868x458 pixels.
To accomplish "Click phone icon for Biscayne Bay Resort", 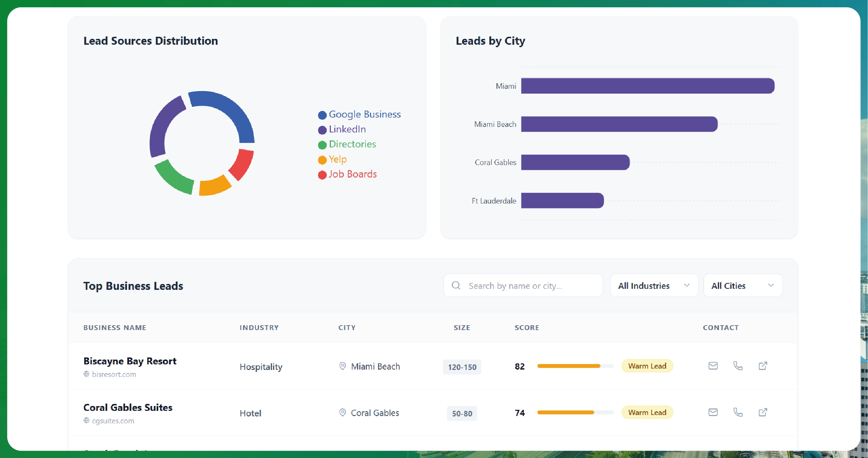I will click(738, 366).
